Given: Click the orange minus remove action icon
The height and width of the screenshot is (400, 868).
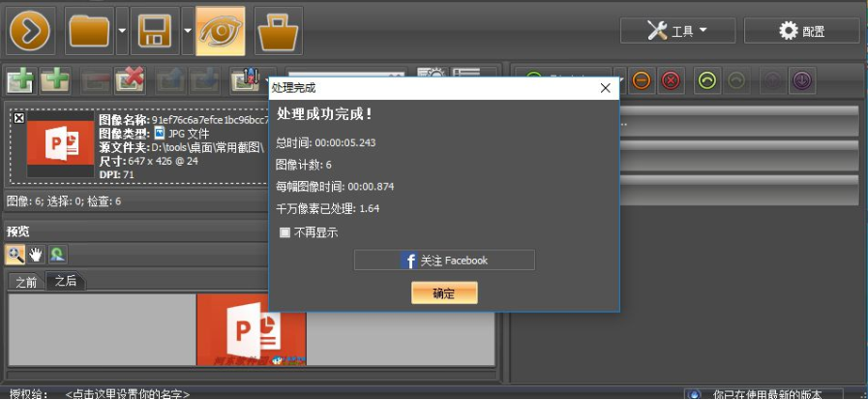Looking at the screenshot, I should [641, 81].
